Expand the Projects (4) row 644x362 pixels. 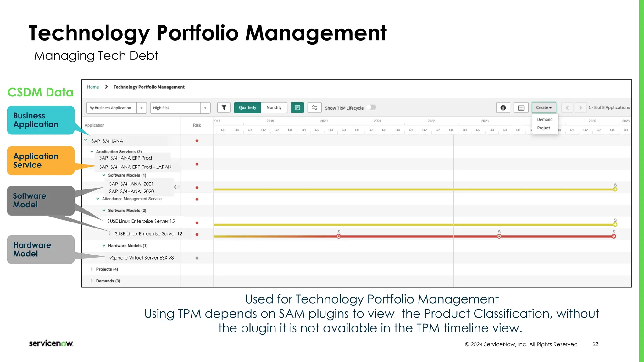92,269
